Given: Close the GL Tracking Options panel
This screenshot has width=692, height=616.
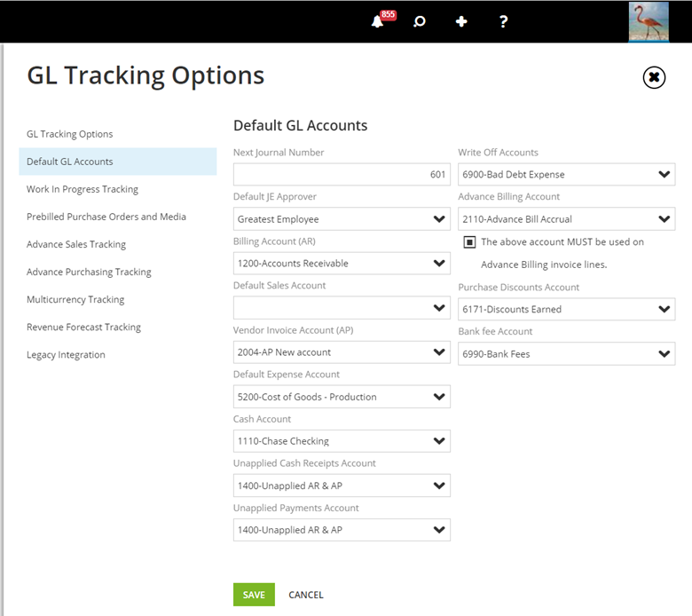Looking at the screenshot, I should pyautogui.click(x=654, y=78).
